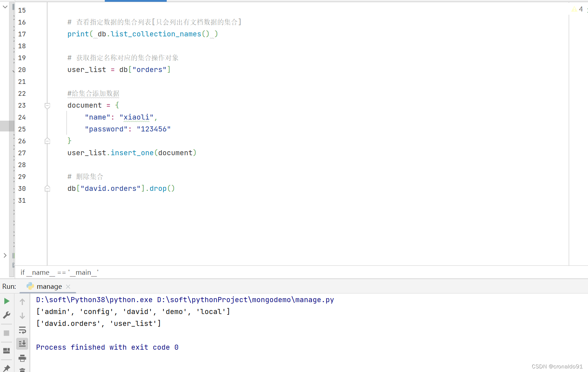Pin the Run tab with the pin icon
The width and height of the screenshot is (588, 372).
tap(6, 368)
